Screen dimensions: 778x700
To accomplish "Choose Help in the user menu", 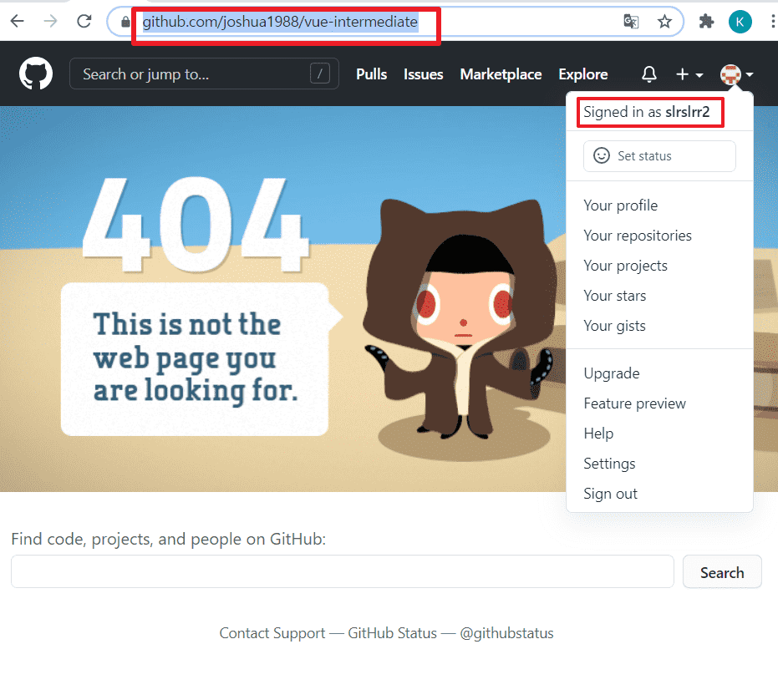I will 598,434.
